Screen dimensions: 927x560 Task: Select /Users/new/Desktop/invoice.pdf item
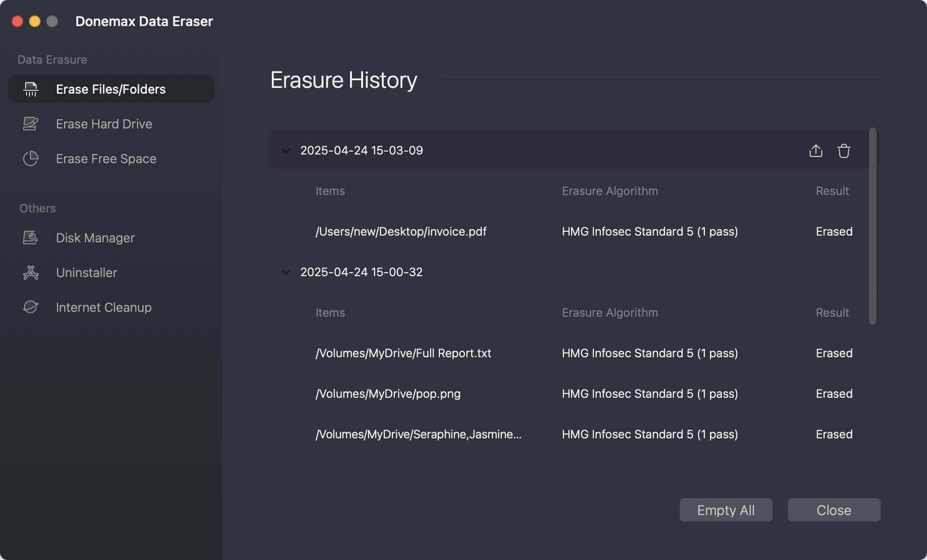(x=401, y=232)
